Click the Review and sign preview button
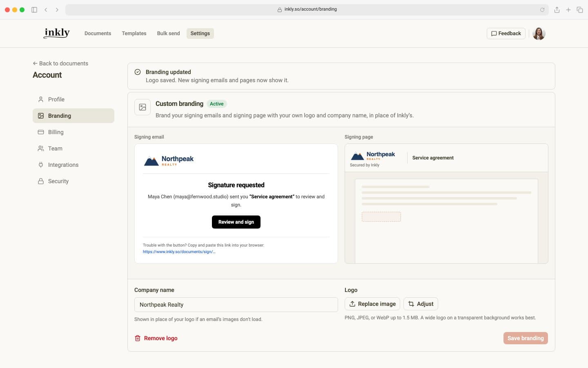 click(x=236, y=222)
